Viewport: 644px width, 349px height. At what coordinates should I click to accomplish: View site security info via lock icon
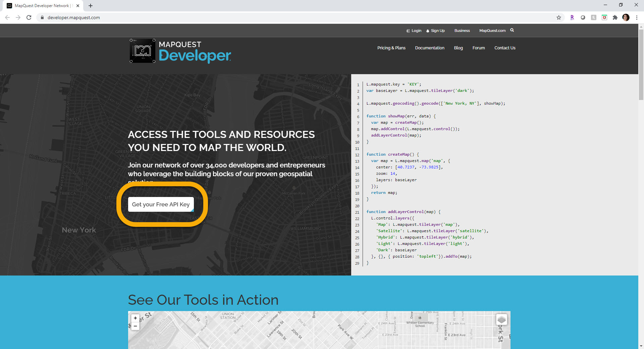(42, 17)
